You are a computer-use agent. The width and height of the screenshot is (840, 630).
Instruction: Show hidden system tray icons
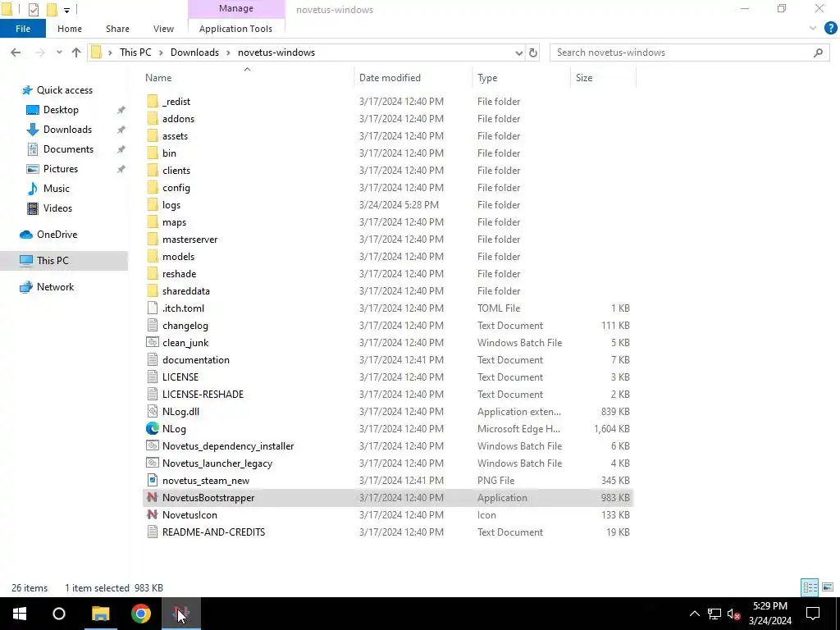(x=694, y=614)
